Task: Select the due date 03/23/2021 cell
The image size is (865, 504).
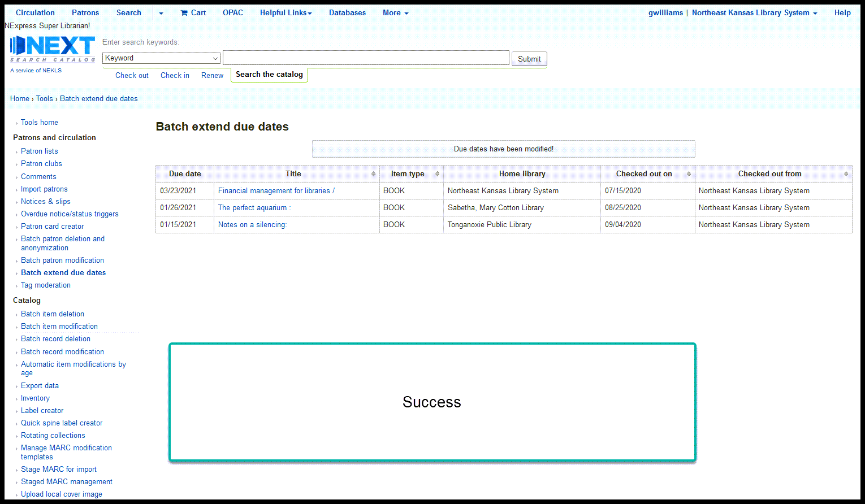Action: point(185,190)
